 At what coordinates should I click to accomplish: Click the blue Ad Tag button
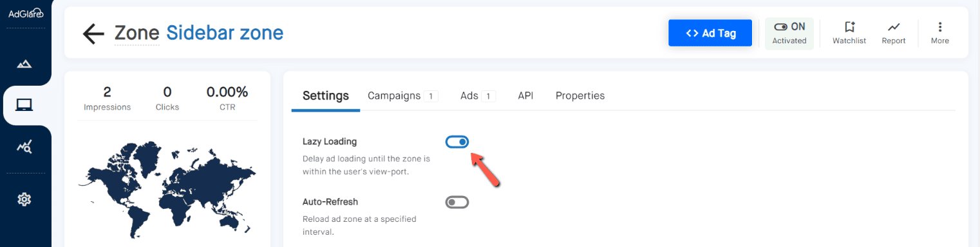[x=710, y=33]
